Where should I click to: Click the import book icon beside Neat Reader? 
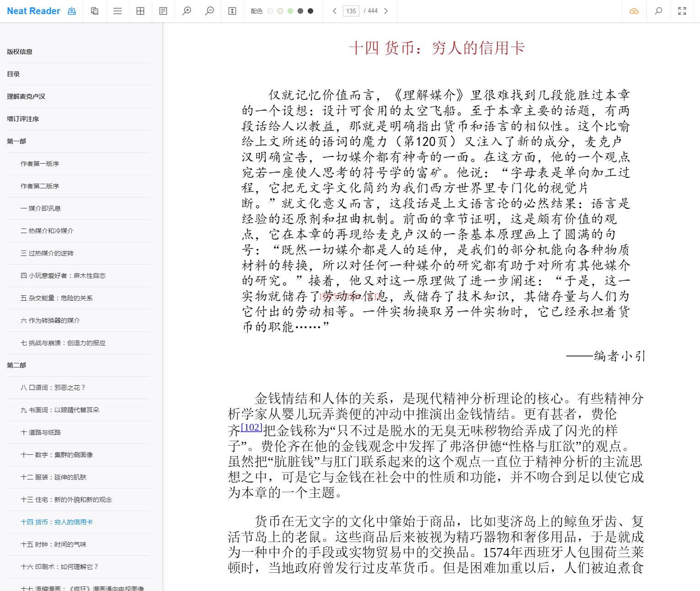72,11
